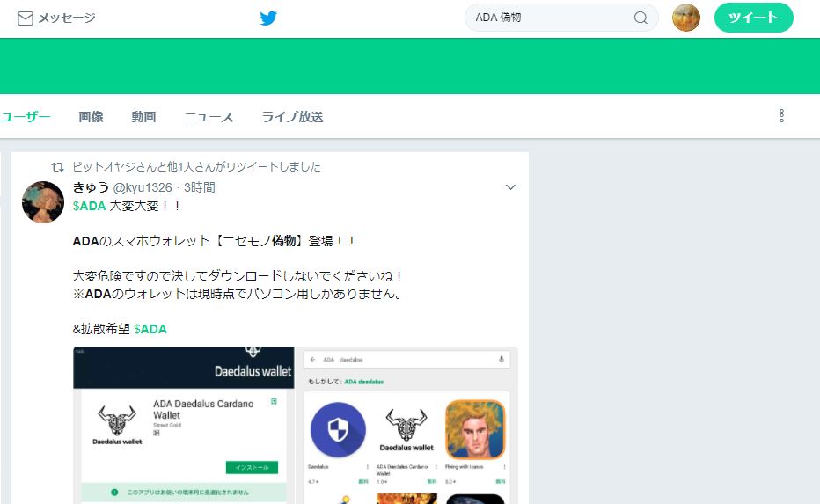
Task: Open the three-dot search options menu
Action: coord(781,116)
